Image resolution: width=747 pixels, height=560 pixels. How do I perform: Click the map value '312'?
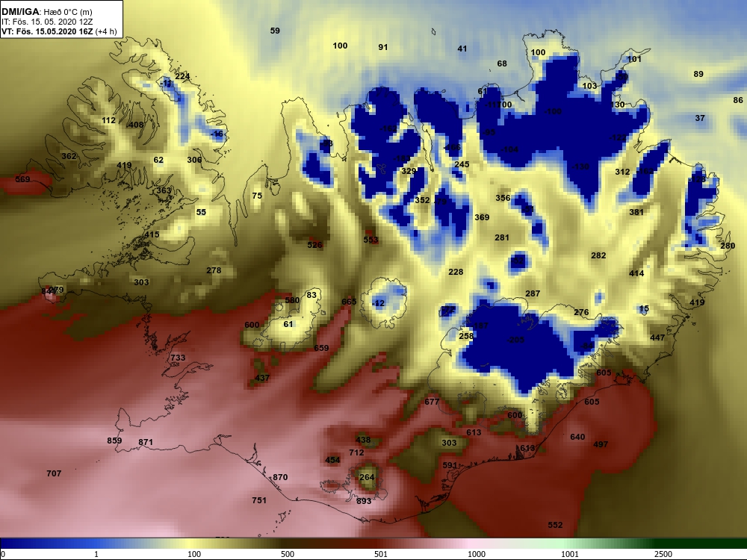pos(622,172)
